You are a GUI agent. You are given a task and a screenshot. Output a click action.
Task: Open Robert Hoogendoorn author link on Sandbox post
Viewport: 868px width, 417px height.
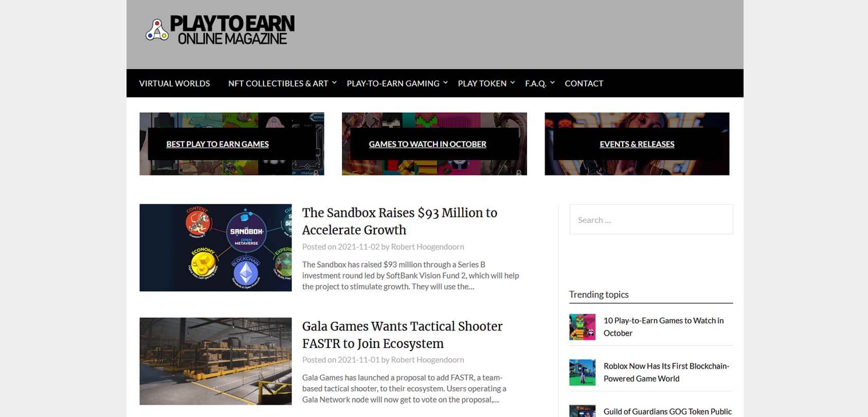coord(427,247)
